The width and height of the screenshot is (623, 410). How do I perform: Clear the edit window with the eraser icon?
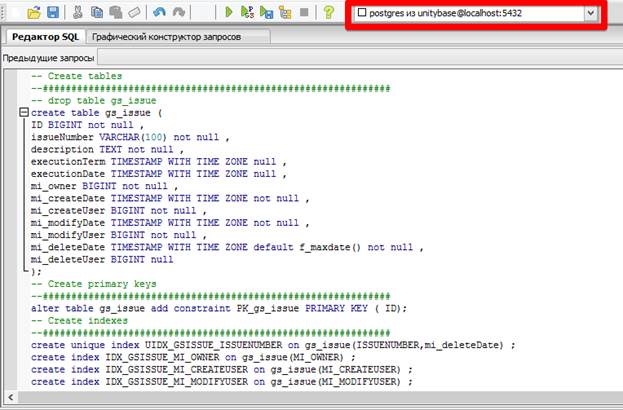135,12
